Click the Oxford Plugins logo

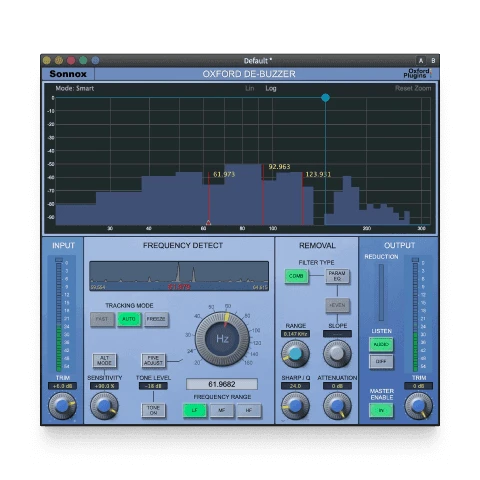pos(417,73)
